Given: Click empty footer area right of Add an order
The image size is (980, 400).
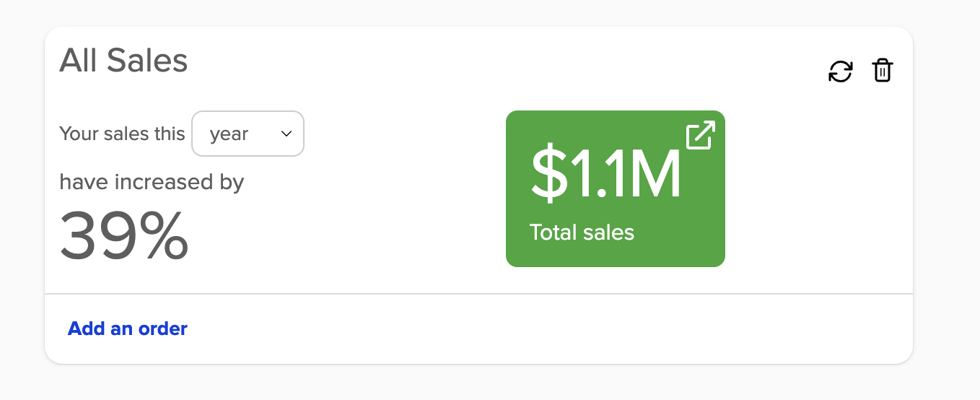Looking at the screenshot, I should click(548, 329).
